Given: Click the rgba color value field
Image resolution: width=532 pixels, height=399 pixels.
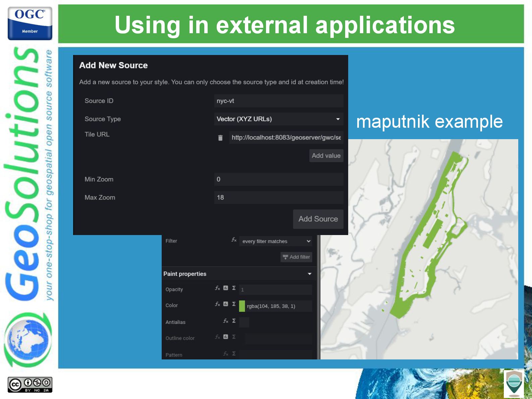Looking at the screenshot, I should [279, 306].
